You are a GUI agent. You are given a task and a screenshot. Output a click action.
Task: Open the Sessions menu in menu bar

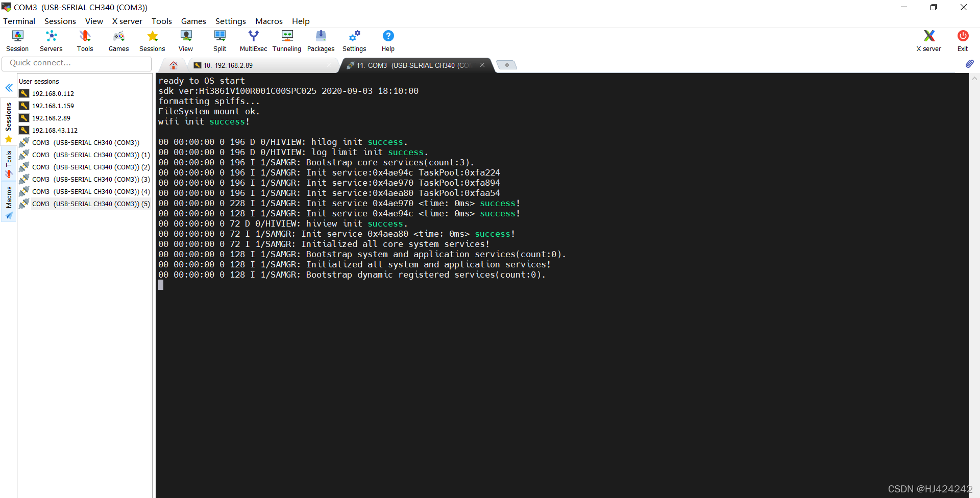pos(60,21)
